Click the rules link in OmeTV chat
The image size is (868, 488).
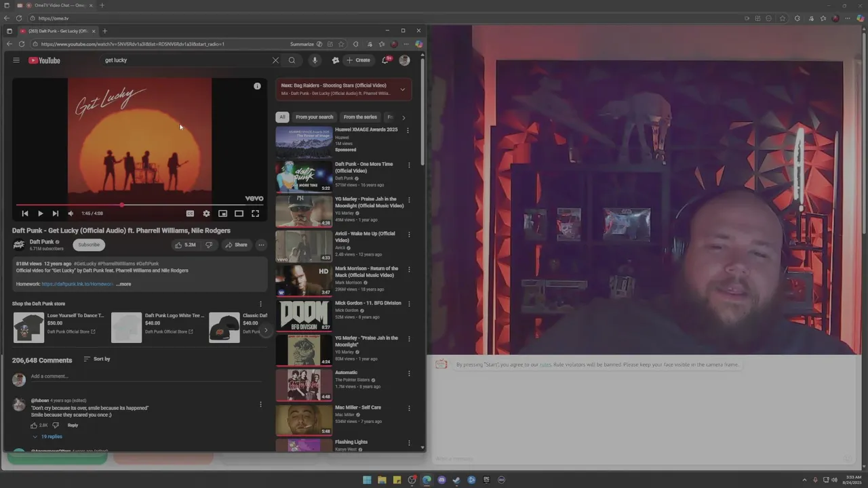point(545,365)
